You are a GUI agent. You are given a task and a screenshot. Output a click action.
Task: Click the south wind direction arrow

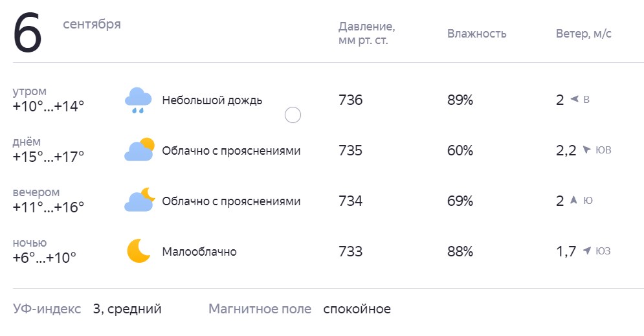click(x=573, y=200)
